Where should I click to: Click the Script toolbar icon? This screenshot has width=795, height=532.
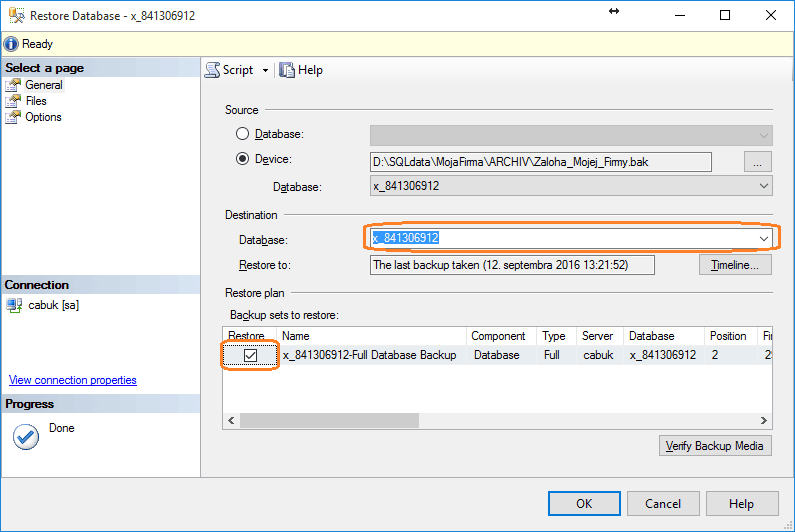(x=213, y=70)
